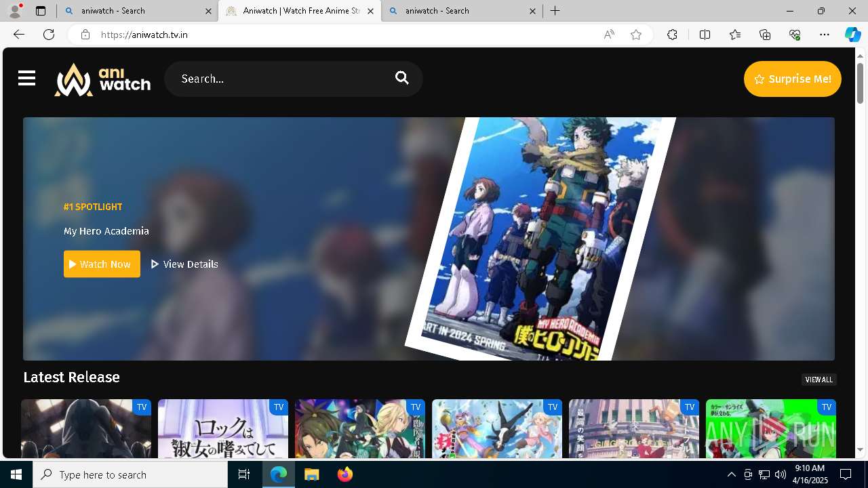The height and width of the screenshot is (488, 868).
Task: Click the address bar URL
Action: [x=144, y=35]
